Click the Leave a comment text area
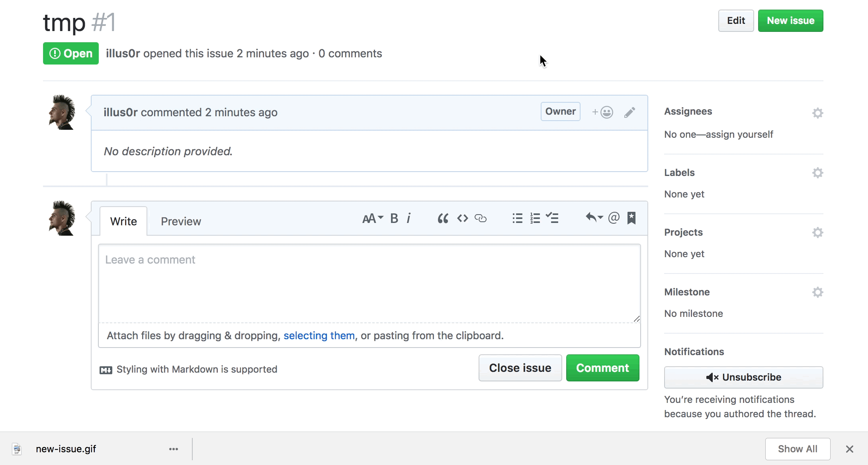Screen dimensions: 868x465 click(369, 283)
